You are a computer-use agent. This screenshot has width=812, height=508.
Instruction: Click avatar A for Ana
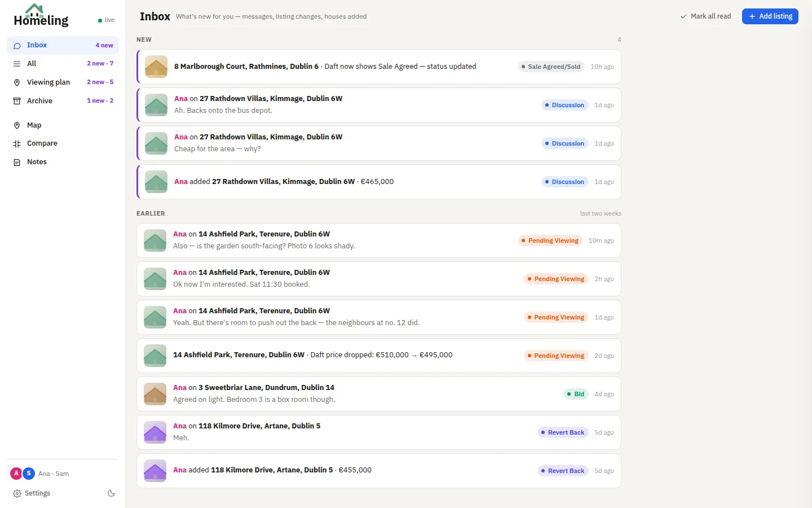[16, 474]
